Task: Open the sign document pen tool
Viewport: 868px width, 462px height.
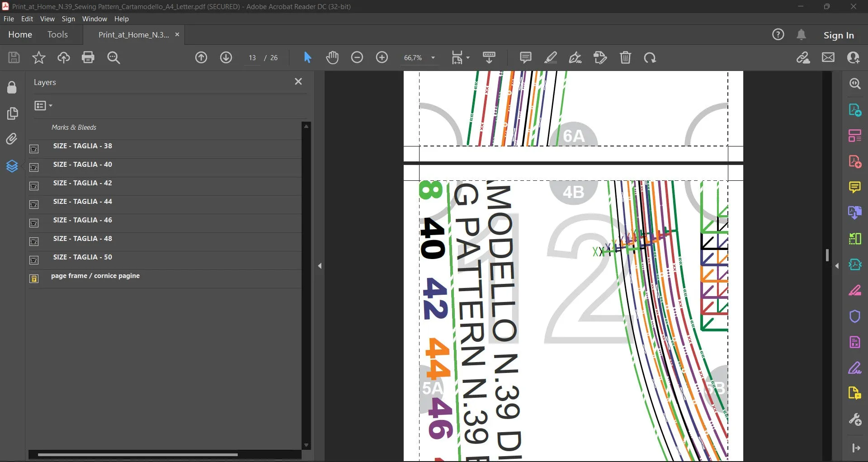Action: (x=575, y=57)
